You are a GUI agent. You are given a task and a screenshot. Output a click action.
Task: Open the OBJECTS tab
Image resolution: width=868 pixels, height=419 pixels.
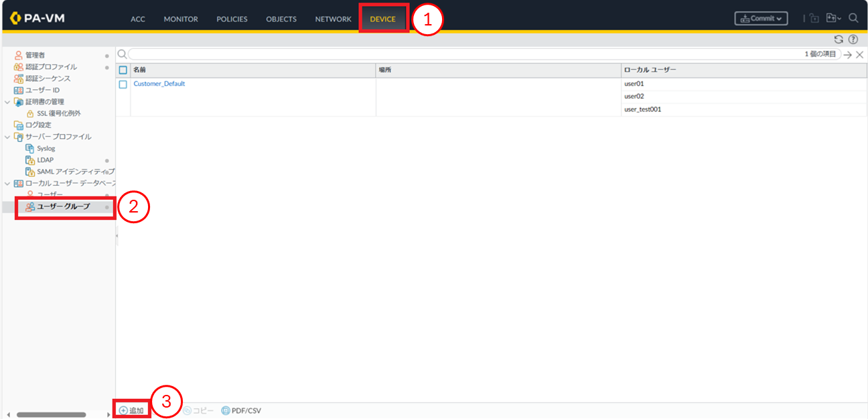pyautogui.click(x=281, y=19)
